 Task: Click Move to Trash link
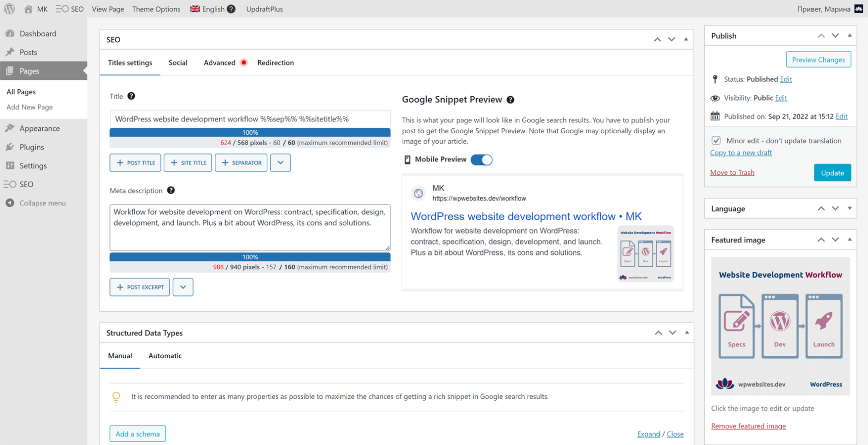click(732, 172)
